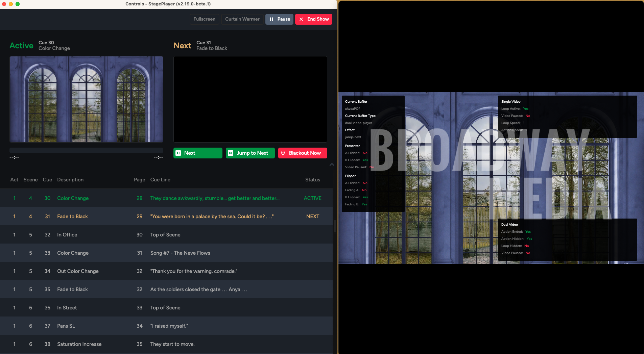Click 'Presenter' heading in output window
Viewport: 644px width, 354px height.
click(352, 146)
